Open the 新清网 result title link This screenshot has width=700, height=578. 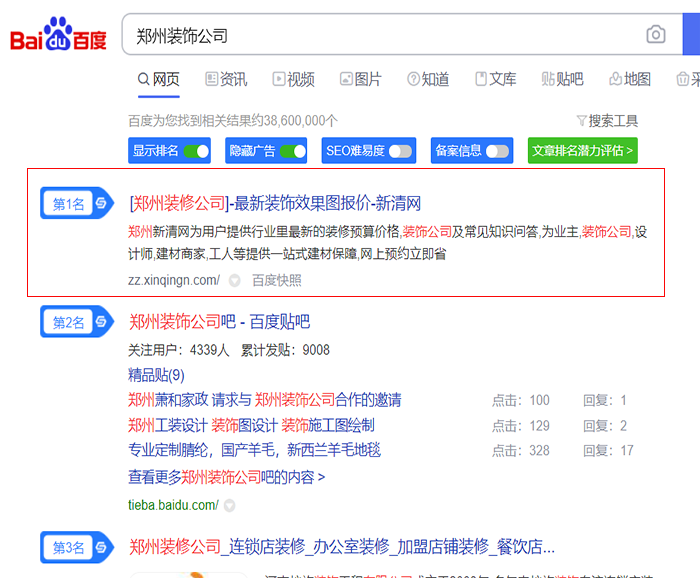[x=275, y=204]
